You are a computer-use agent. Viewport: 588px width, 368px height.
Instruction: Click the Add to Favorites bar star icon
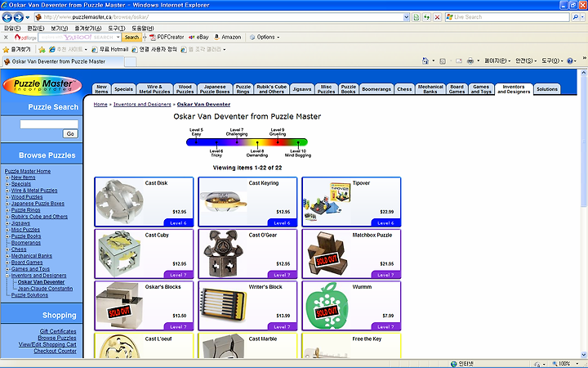click(42, 50)
